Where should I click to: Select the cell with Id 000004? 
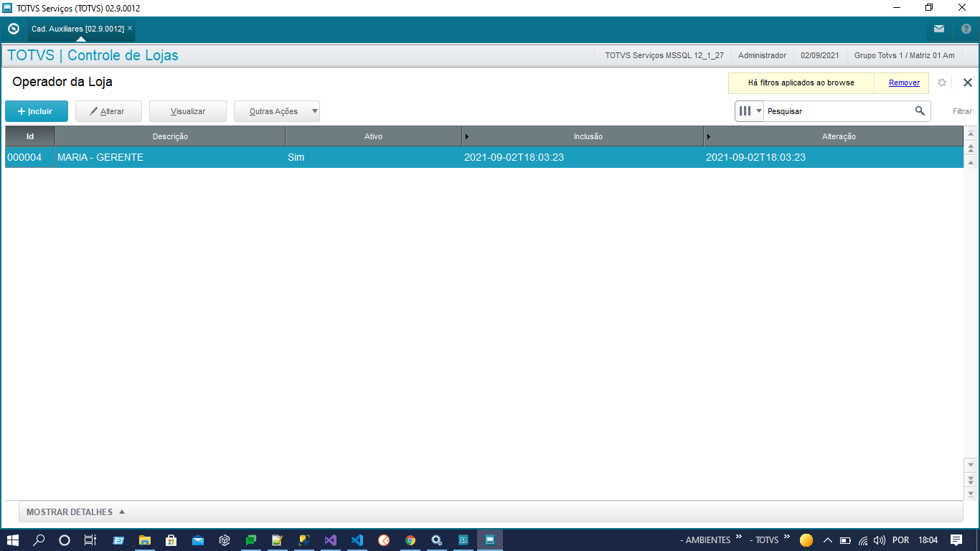click(x=30, y=157)
